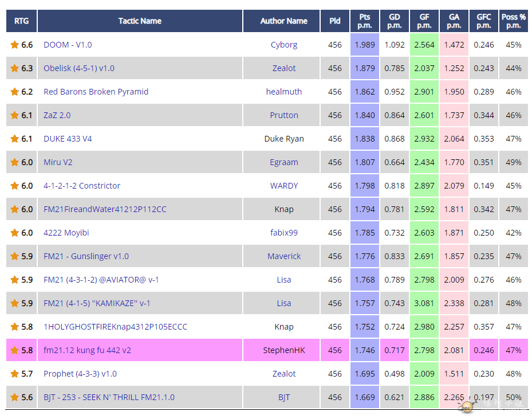Open Red Barons Broken Pyramid tactic
Image resolution: width=532 pixels, height=419 pixels.
tap(96, 92)
